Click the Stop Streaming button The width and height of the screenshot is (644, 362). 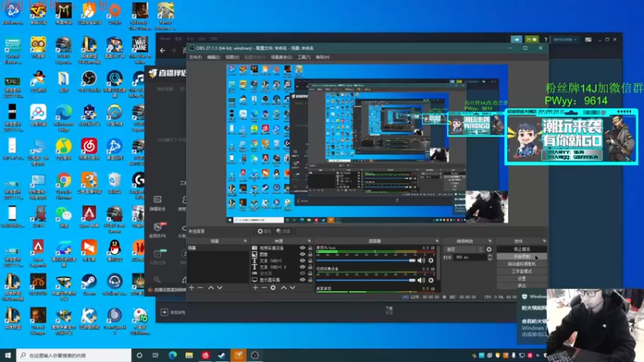(x=522, y=249)
